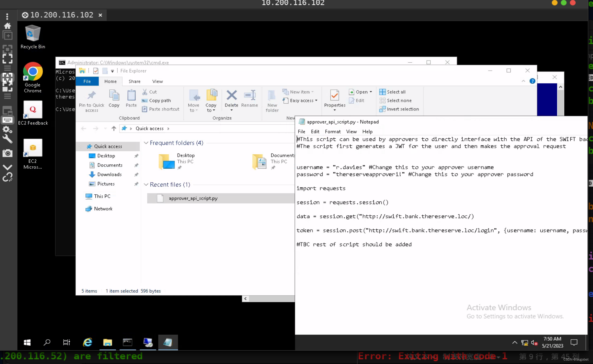Open Properties checkmark icon

coord(334,95)
